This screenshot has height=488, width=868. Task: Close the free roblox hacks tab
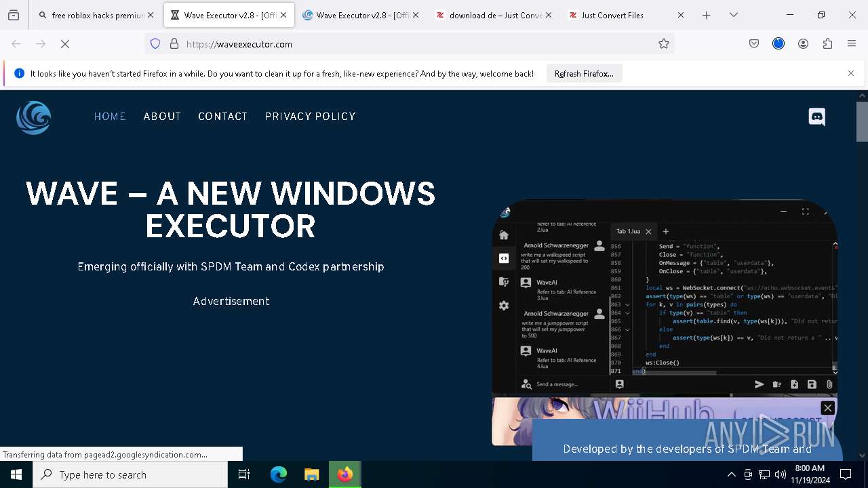(x=151, y=15)
